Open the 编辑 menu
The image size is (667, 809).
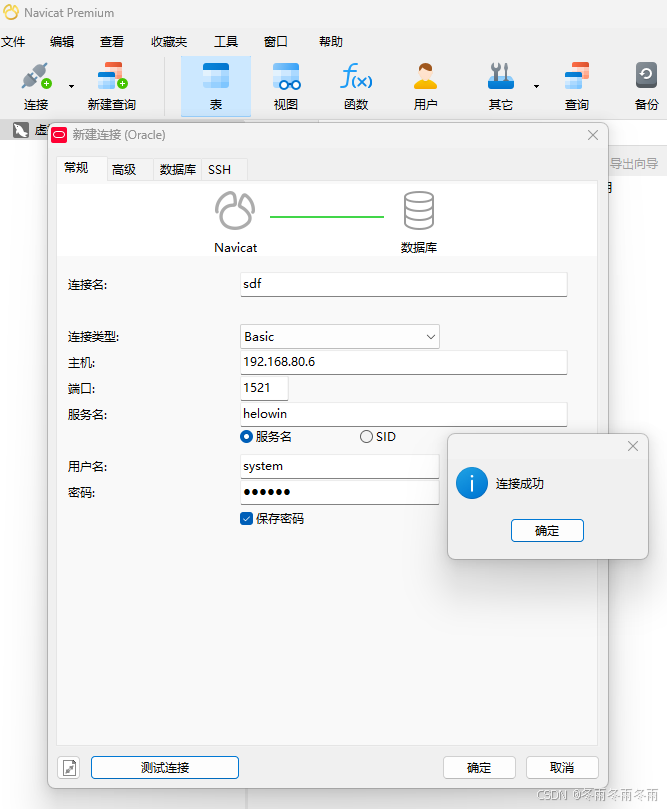[62, 42]
